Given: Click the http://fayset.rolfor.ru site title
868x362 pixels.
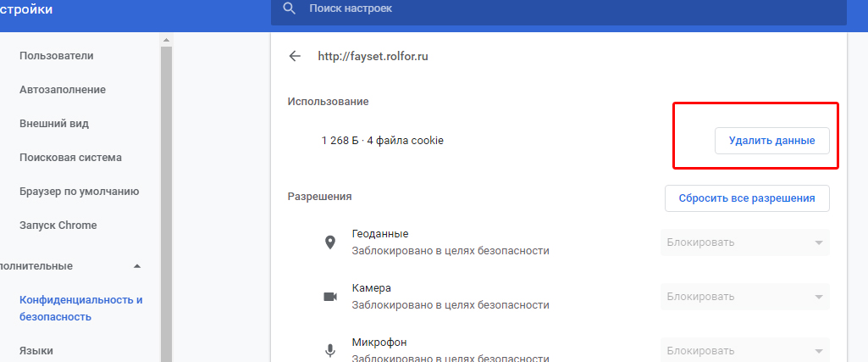Looking at the screenshot, I should pyautogui.click(x=373, y=56).
